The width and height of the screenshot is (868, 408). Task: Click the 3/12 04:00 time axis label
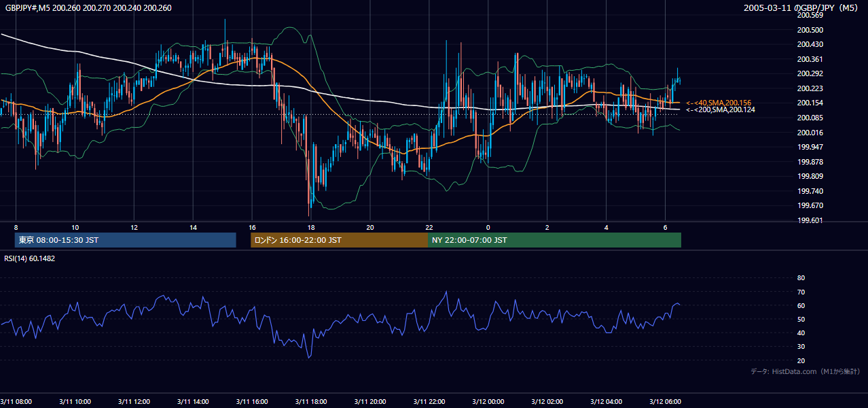tap(607, 401)
